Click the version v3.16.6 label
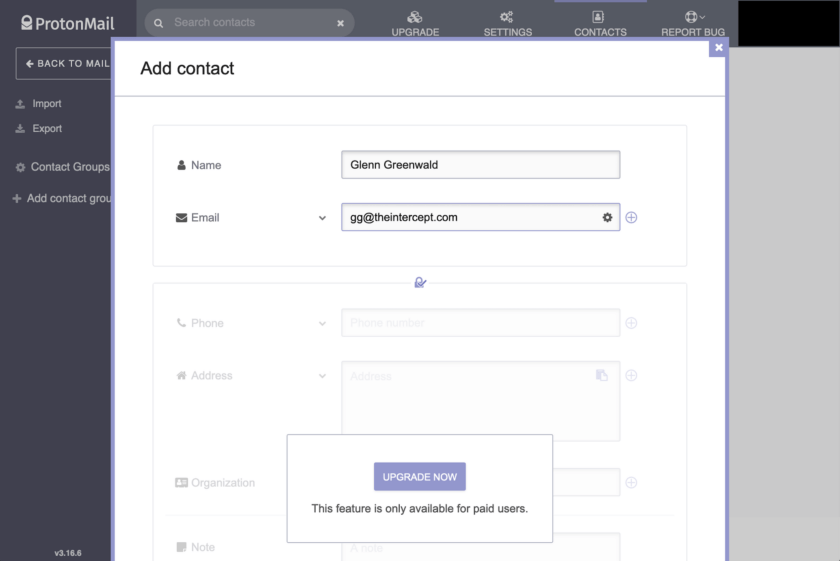840x561 pixels. pos(68,553)
